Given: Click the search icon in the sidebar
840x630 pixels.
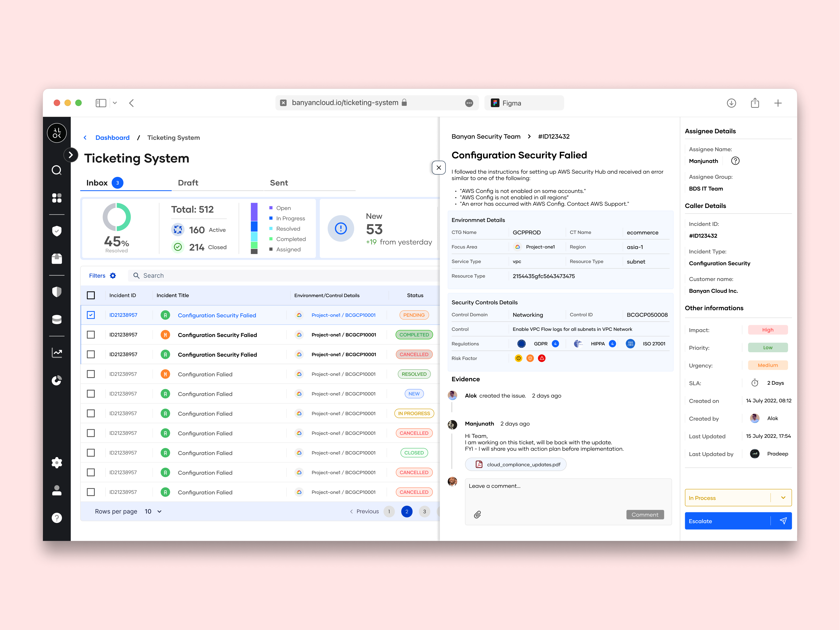Looking at the screenshot, I should click(x=56, y=170).
